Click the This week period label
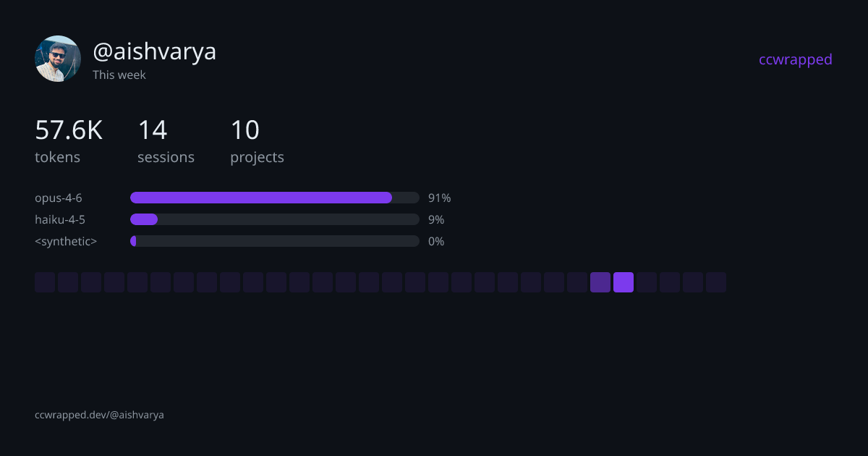The width and height of the screenshot is (868, 456). coord(119,75)
